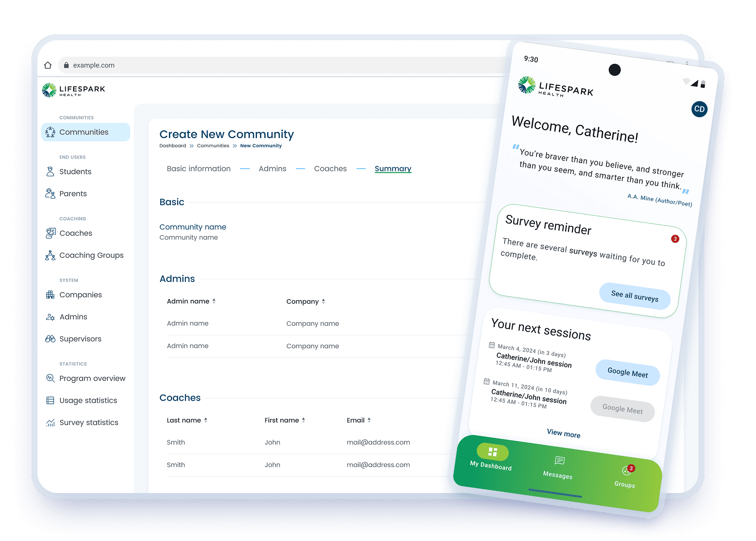The width and height of the screenshot is (756, 541).
Task: Sort admins by Company column
Action: click(x=323, y=302)
